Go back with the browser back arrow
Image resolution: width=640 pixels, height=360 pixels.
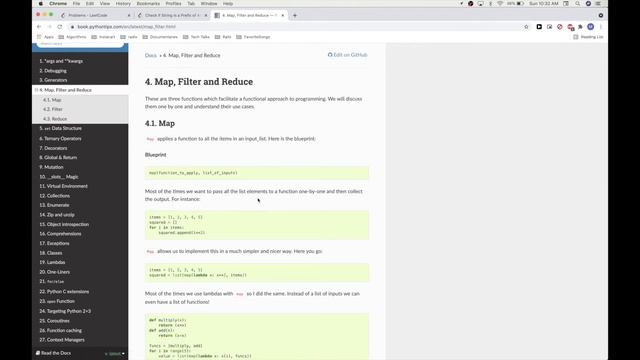coord(39,27)
